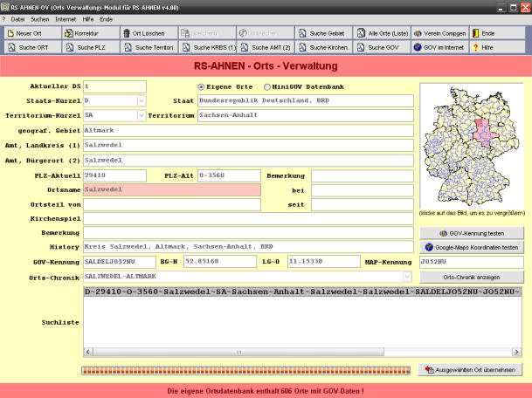Click the Neuer Ort toolbar button
Image resolution: width=532 pixels, height=398 pixels.
[33, 33]
